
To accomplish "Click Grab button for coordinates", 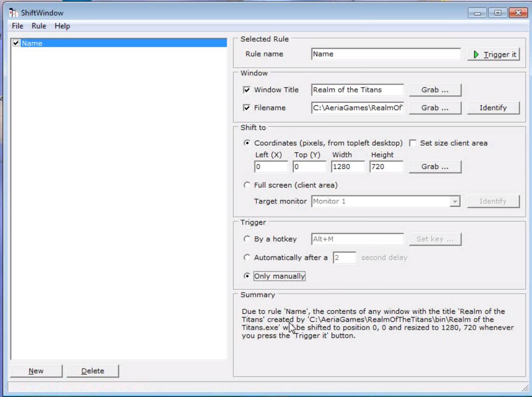I will pyautogui.click(x=435, y=166).
